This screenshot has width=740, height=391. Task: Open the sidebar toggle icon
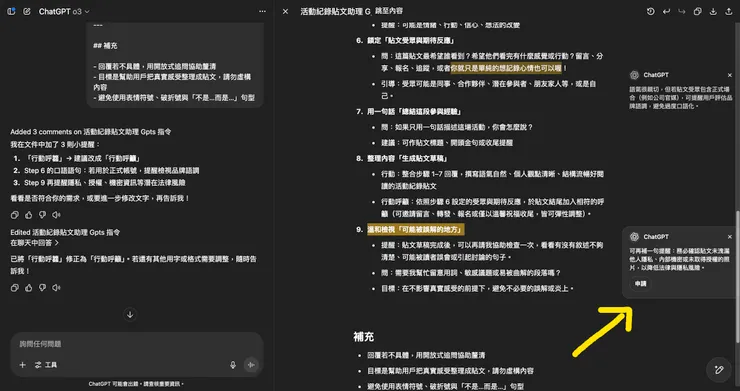[11, 11]
